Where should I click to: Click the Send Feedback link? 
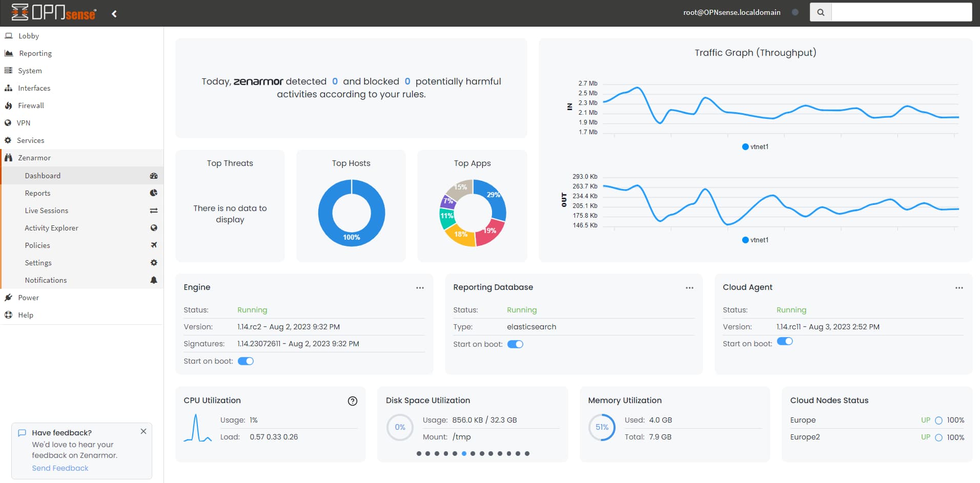pos(60,468)
